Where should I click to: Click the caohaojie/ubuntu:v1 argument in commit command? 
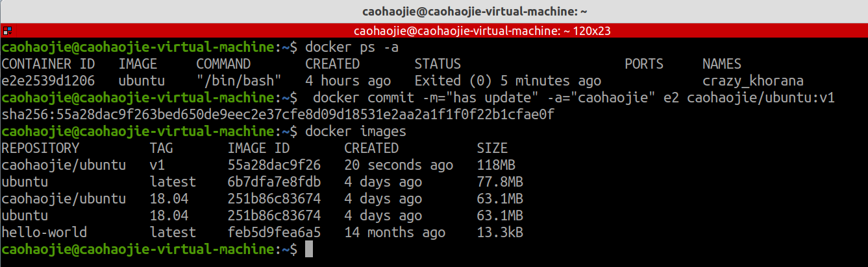tap(761, 98)
